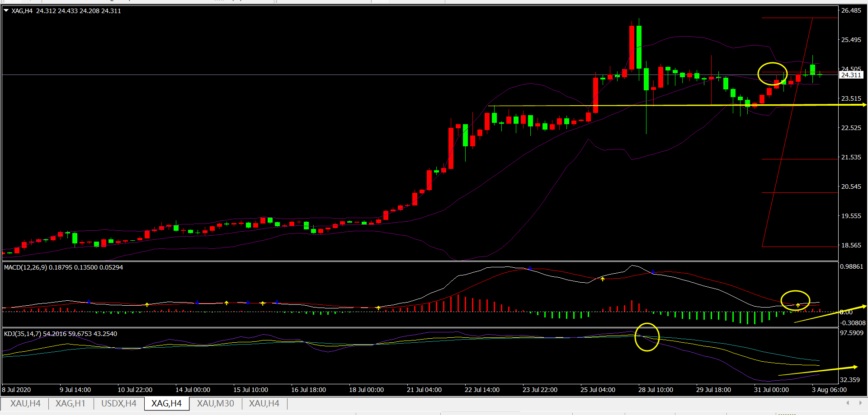Image resolution: width=868 pixels, height=415 pixels.
Task: Open the XAG,H1 chart tab
Action: click(71, 403)
